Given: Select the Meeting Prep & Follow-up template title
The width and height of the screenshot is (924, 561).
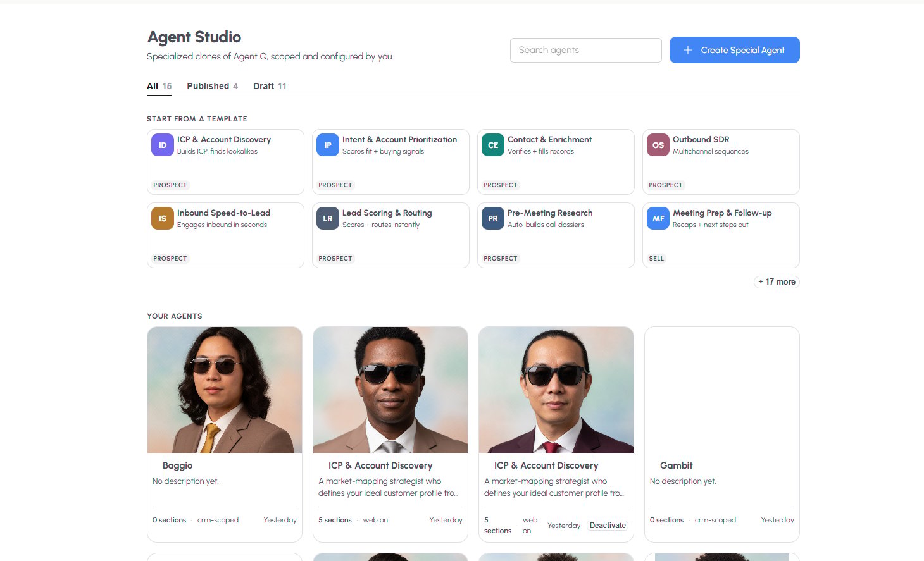Looking at the screenshot, I should pos(722,213).
